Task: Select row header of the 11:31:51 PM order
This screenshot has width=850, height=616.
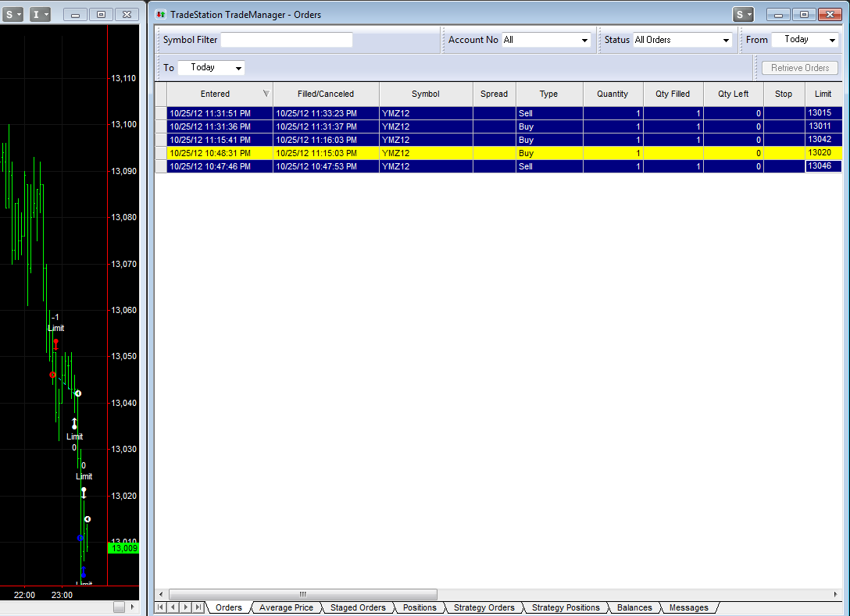Action: coord(161,113)
